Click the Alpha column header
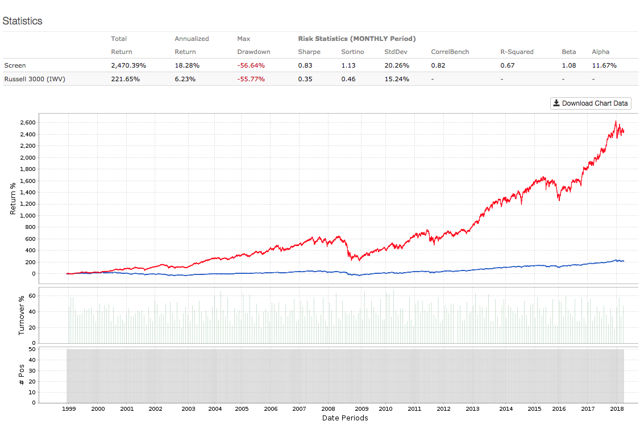Image resolution: width=640 pixels, height=425 pixels. (600, 52)
